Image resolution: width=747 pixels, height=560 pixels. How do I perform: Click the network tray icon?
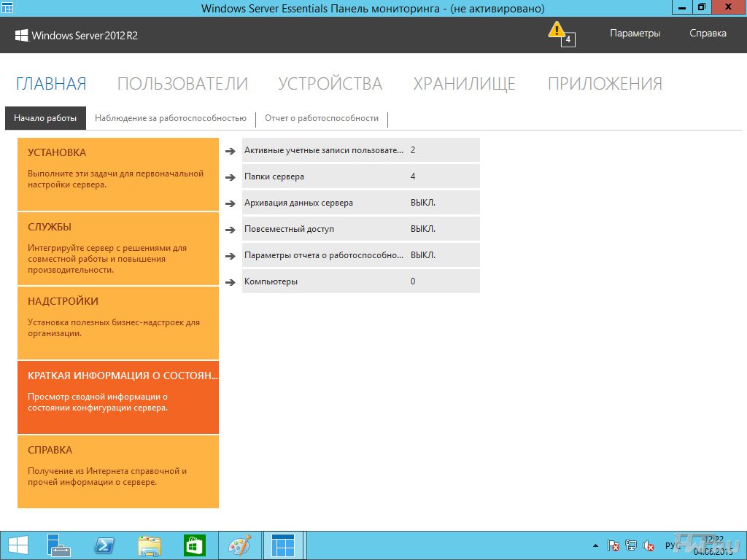(x=630, y=545)
